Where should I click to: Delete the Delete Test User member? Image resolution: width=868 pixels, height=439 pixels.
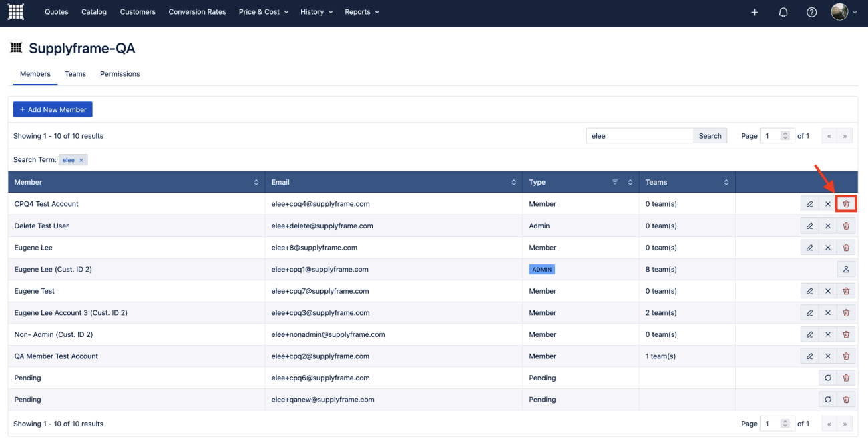[x=846, y=226]
